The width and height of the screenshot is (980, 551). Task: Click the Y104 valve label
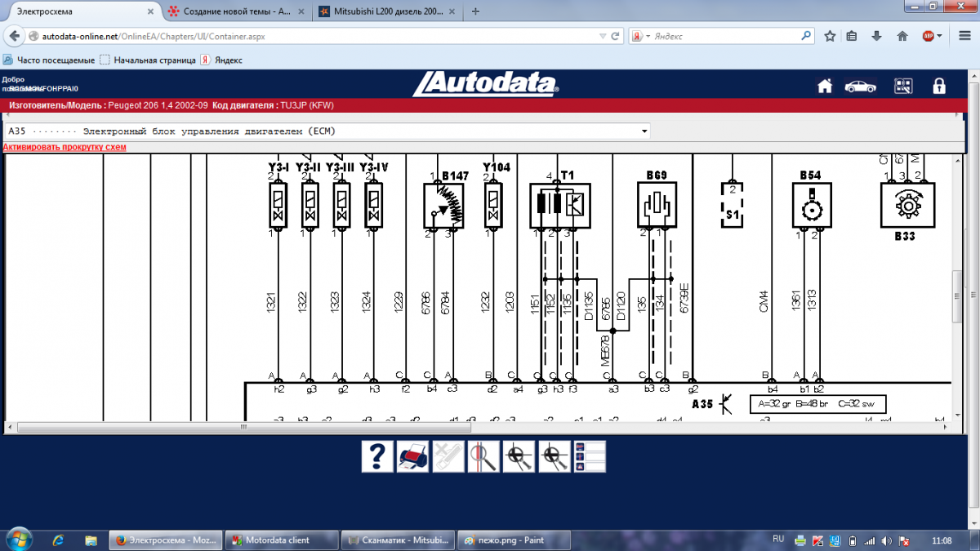(x=497, y=167)
